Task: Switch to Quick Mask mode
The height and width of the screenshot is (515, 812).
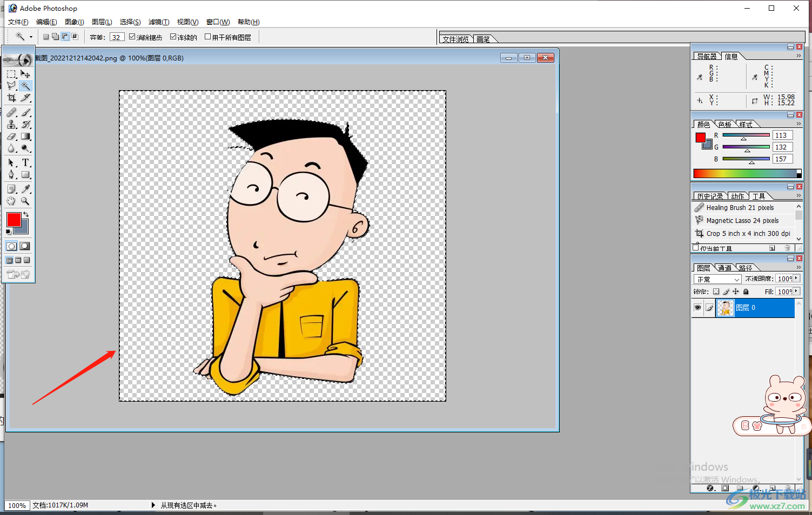Action: pyautogui.click(x=25, y=246)
